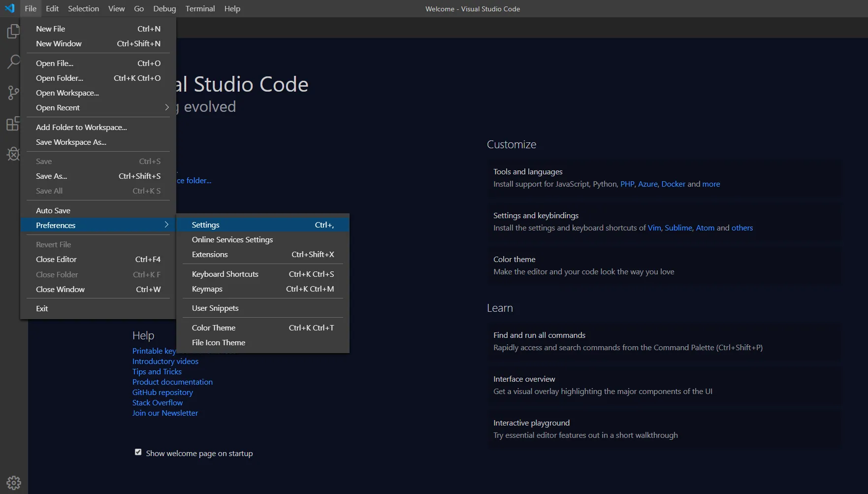Screen dimensions: 868x494
Task: Open the Explorer view in the activity bar
Action: coord(13,31)
